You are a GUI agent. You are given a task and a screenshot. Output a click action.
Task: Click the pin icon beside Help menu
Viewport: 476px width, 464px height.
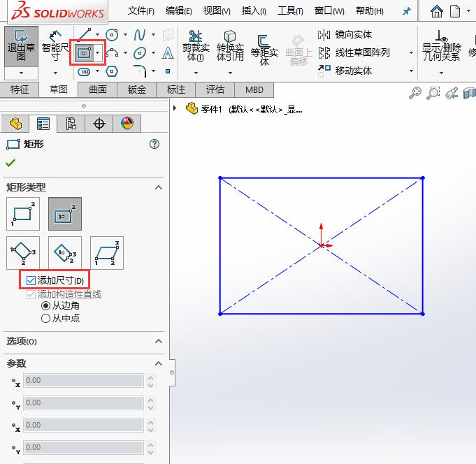coord(406,12)
